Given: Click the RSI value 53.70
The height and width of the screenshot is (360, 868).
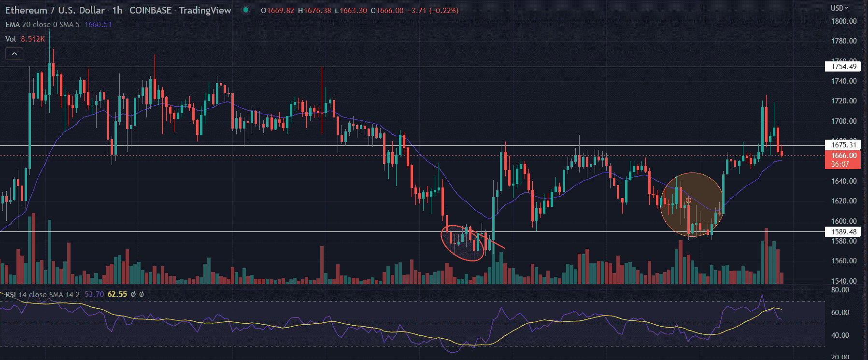Looking at the screenshot, I should (x=94, y=294).
